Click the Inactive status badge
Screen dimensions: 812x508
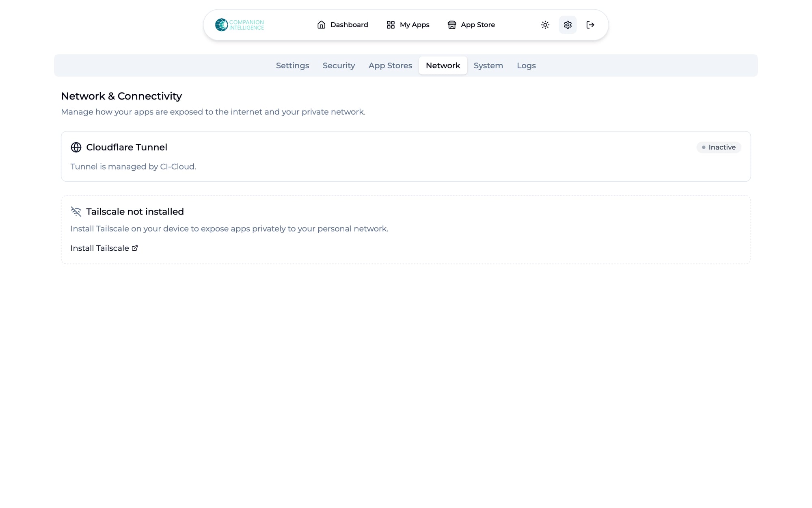pos(719,147)
